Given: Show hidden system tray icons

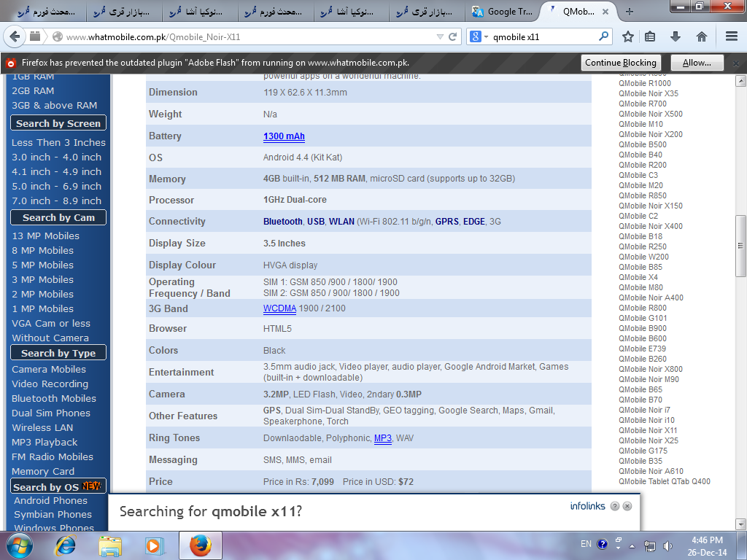Looking at the screenshot, I should click(x=632, y=546).
